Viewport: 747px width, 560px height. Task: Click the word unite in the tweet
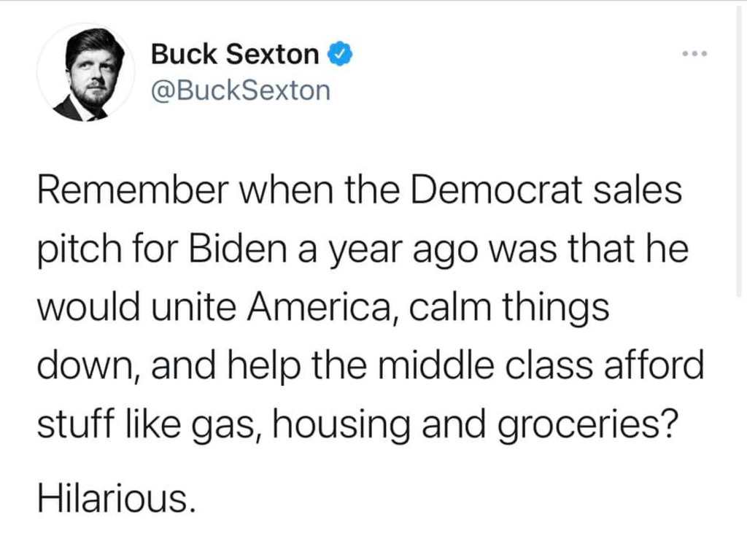click(x=193, y=307)
